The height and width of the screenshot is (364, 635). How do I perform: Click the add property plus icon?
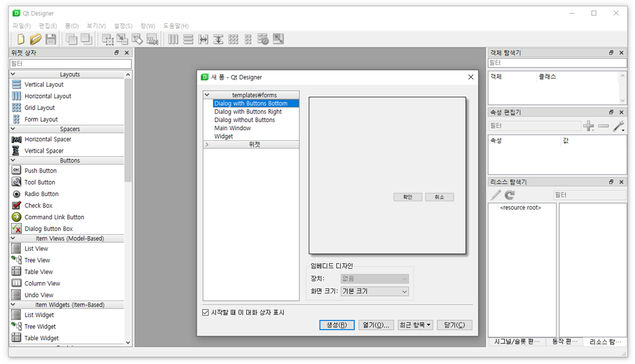pos(588,126)
